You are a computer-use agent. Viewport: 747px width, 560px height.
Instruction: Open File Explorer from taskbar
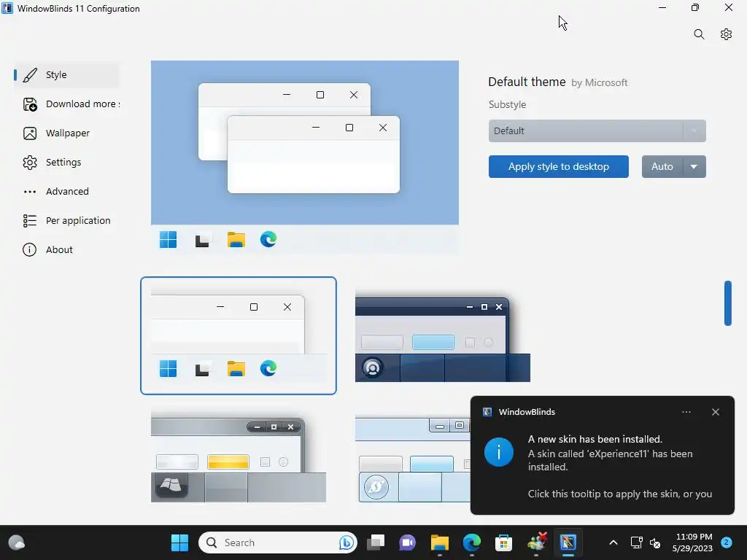tap(440, 542)
